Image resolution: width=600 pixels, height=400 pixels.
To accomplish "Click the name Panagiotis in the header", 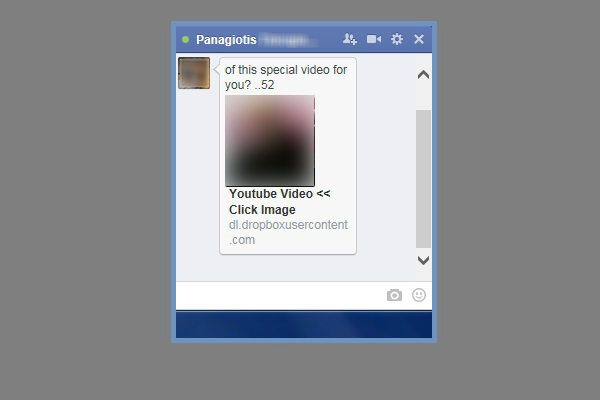I will click(x=226, y=40).
